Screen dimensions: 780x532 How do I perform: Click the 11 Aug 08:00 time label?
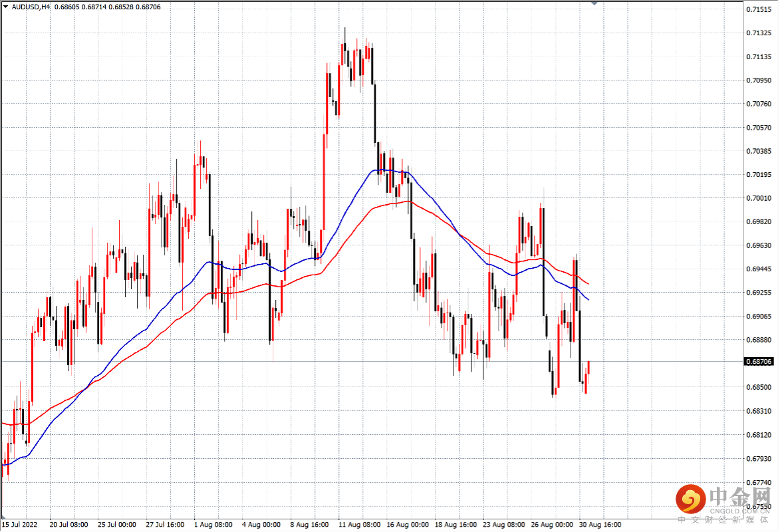(360, 525)
